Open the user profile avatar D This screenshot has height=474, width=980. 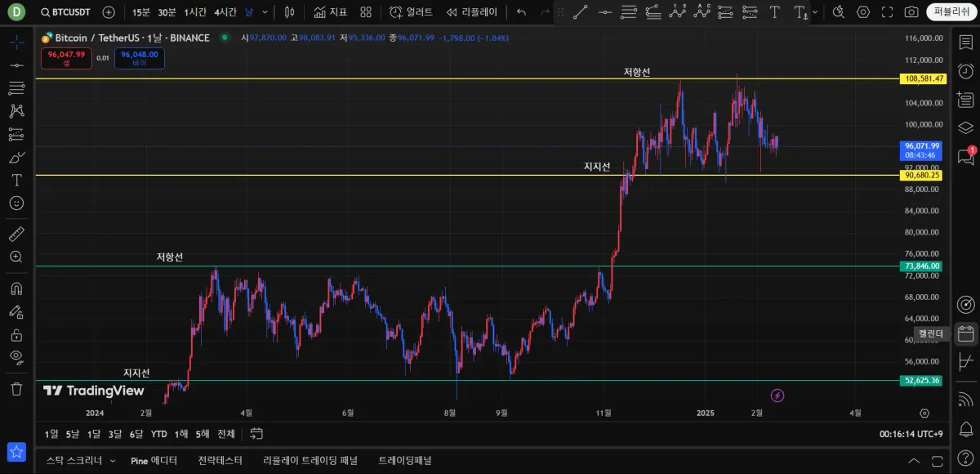click(x=16, y=12)
